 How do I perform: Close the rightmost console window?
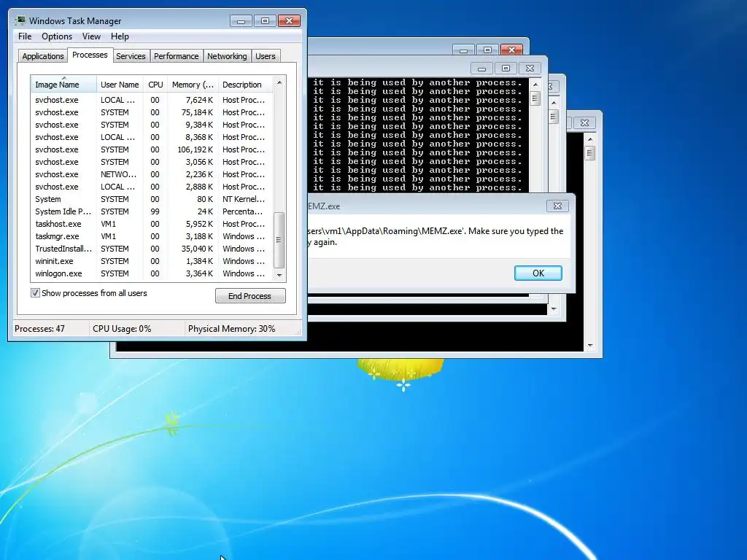point(584,122)
